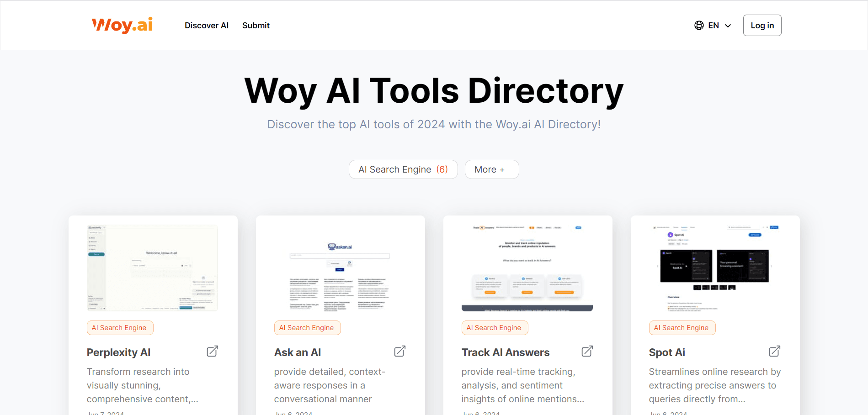Click the Track AI Answers description text
The height and width of the screenshot is (415, 868).
click(523, 385)
